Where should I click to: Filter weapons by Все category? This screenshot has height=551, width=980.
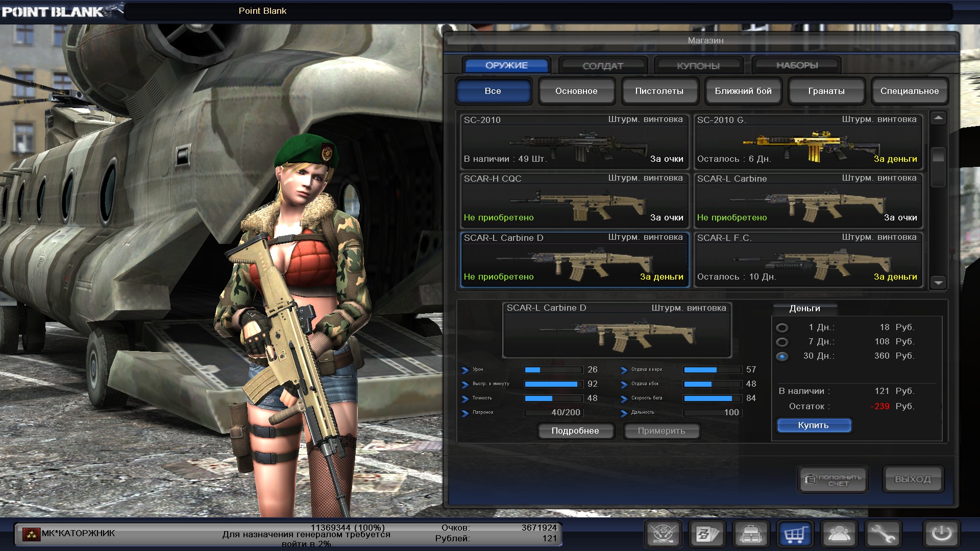tap(493, 91)
